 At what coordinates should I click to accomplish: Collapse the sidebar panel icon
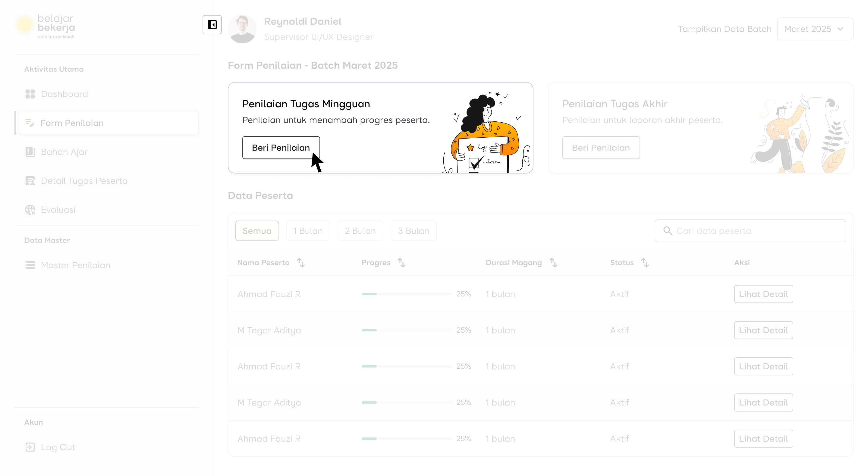tap(212, 25)
